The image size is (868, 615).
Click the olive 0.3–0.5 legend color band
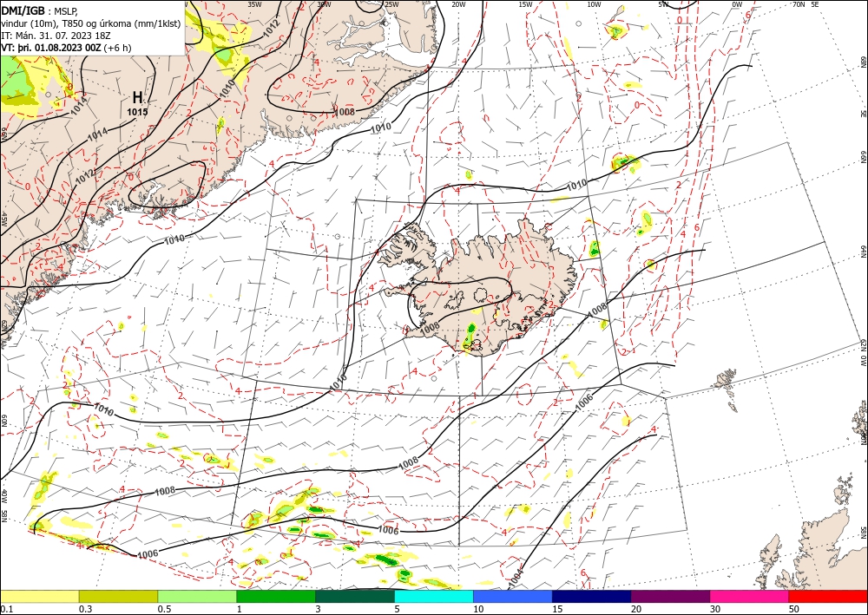point(118,596)
